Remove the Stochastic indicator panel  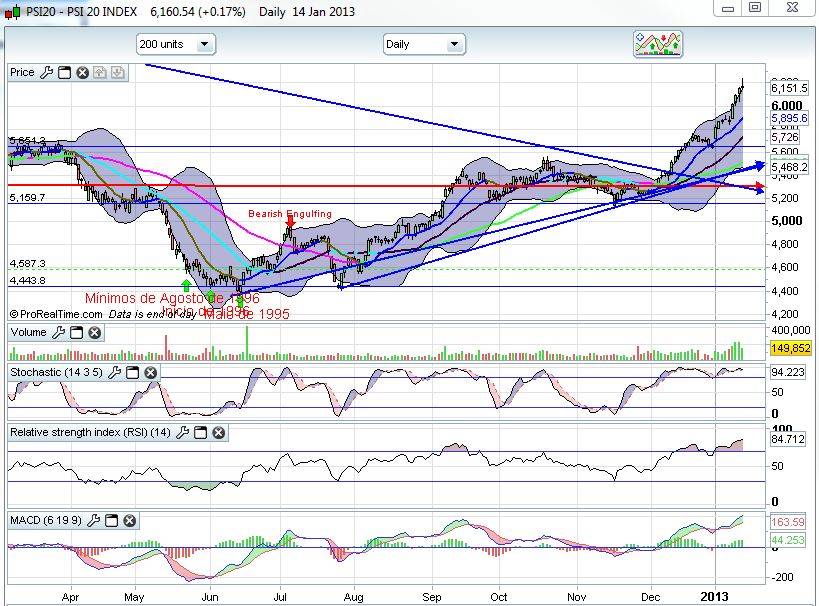tap(150, 372)
